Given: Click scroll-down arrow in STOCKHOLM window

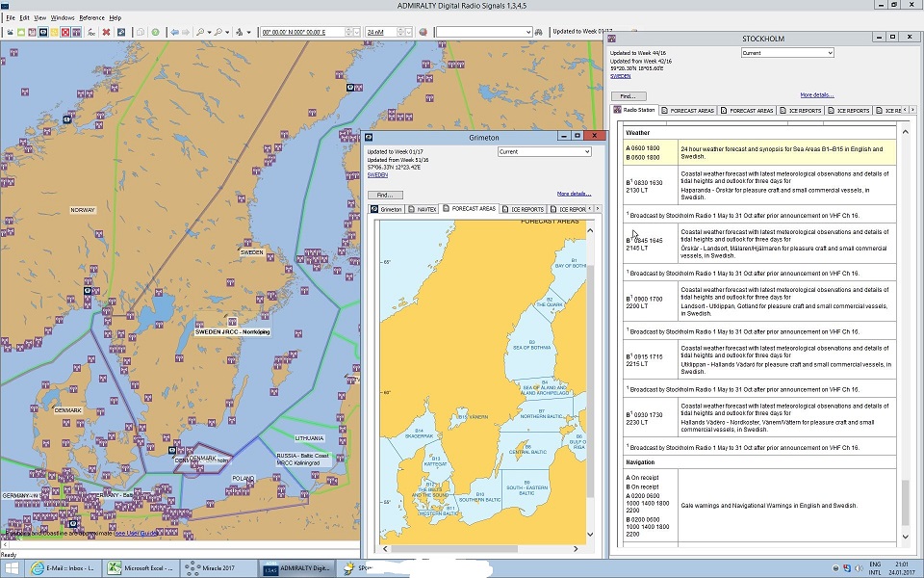Looking at the screenshot, I should tap(906, 537).
